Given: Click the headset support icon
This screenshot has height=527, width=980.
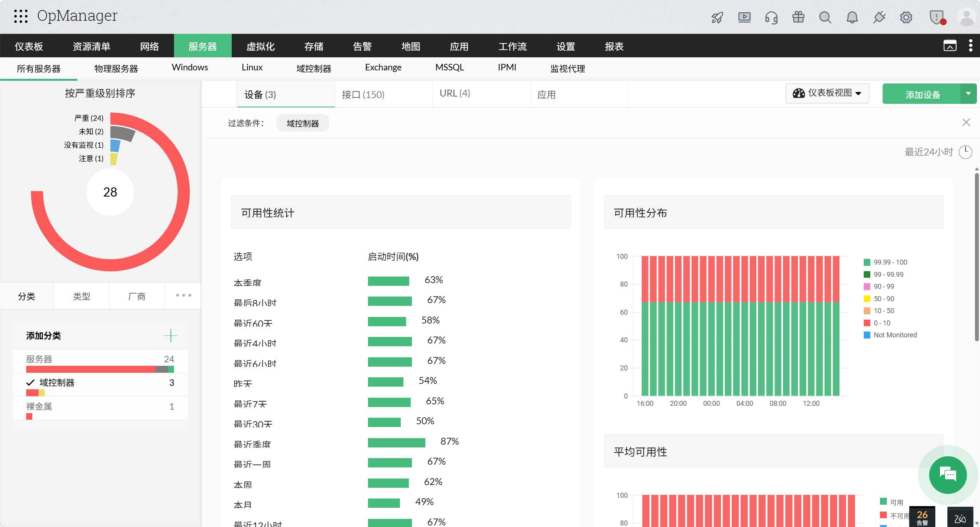Looking at the screenshot, I should point(771,17).
